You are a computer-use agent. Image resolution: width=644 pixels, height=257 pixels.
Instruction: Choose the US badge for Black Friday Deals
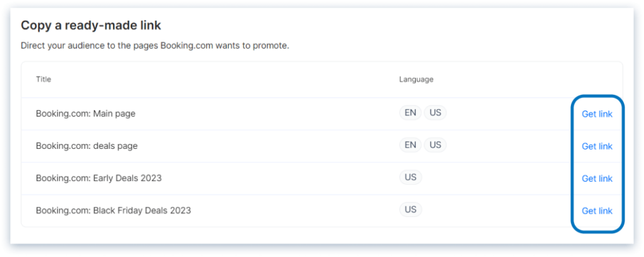click(410, 209)
